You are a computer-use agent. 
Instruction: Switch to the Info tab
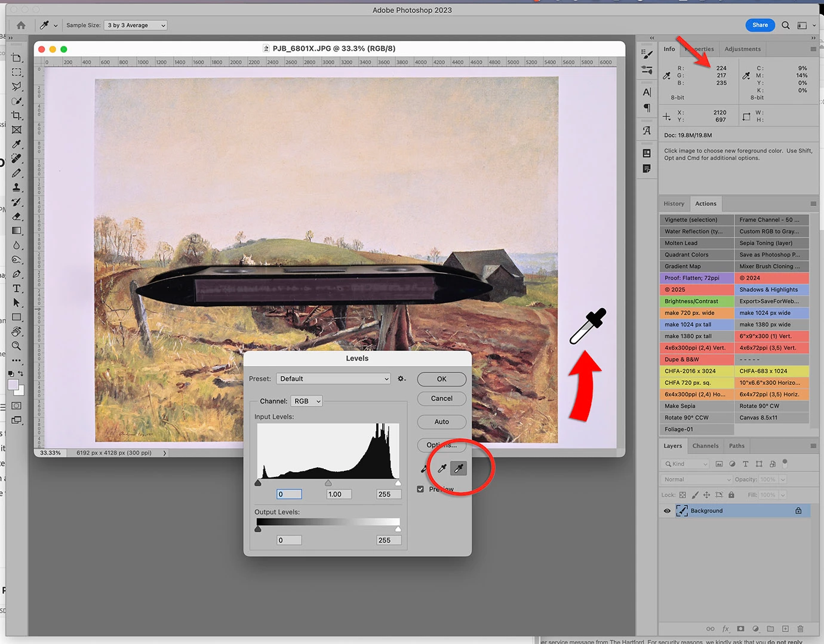[x=669, y=49]
